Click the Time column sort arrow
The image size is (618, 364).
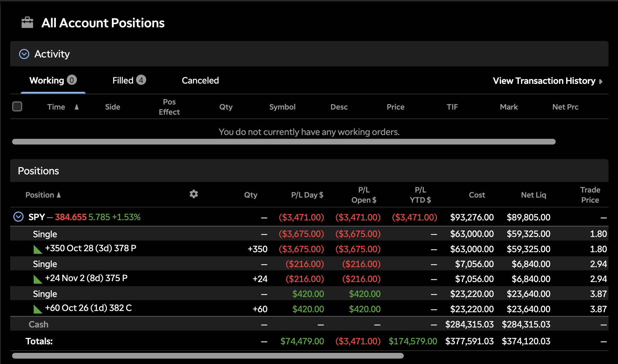pyautogui.click(x=77, y=107)
